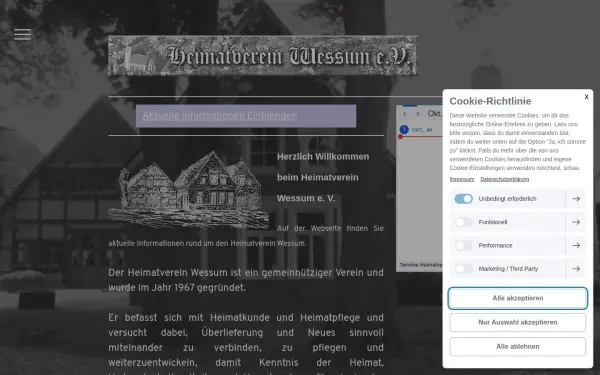Viewport: 600px width, 375px height.
Task: Click Aktuelle Informationen Einblenden link
Action: click(x=220, y=116)
